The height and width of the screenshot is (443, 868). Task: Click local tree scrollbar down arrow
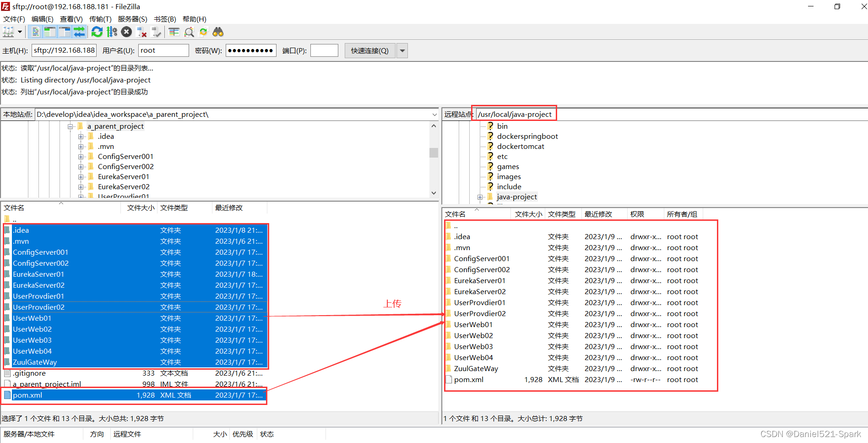434,193
